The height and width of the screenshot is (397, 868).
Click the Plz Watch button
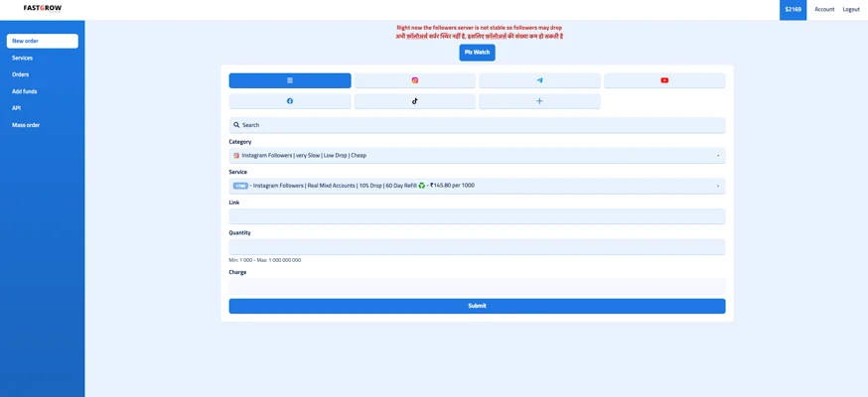477,53
